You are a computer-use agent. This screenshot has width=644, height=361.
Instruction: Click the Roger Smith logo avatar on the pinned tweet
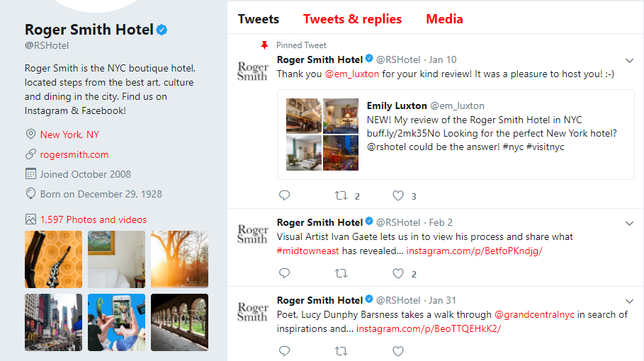click(x=252, y=71)
